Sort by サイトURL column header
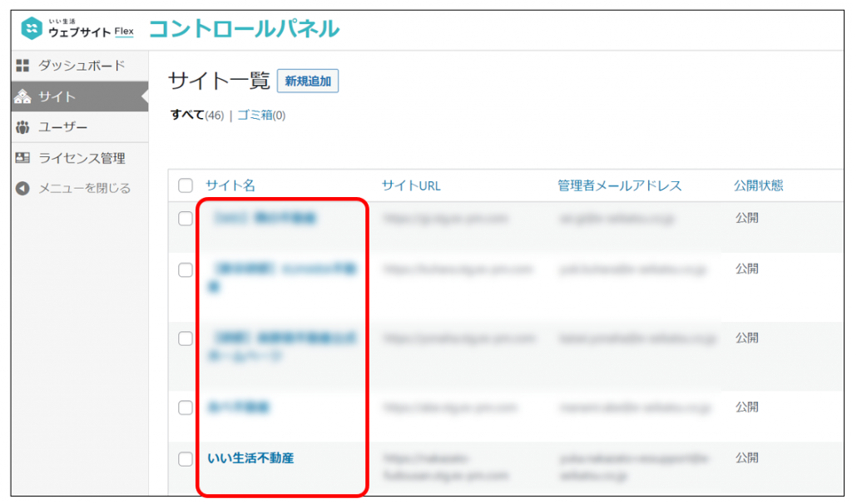This screenshot has width=852, height=504. [x=411, y=185]
